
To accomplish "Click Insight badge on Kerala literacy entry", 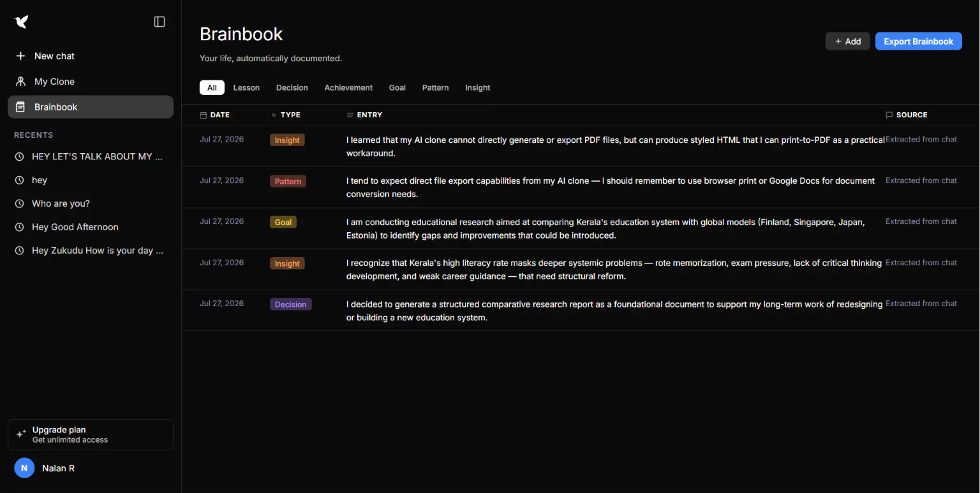I will [x=287, y=263].
